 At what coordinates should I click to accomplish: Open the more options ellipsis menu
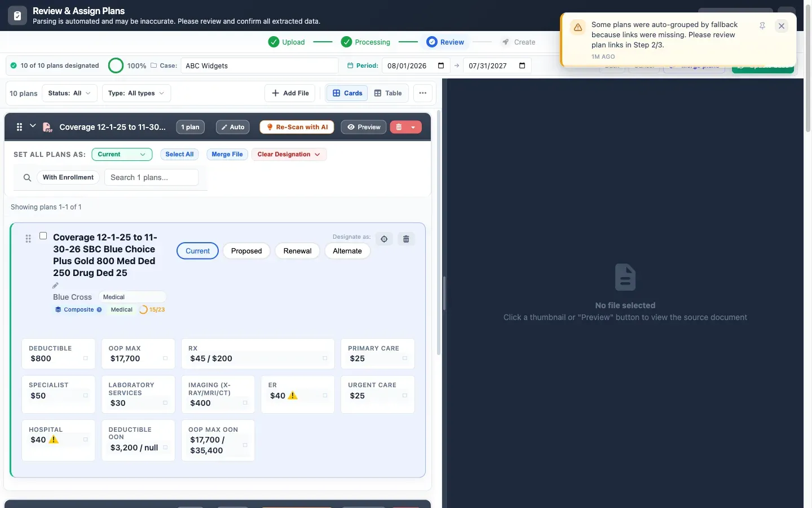coord(423,93)
